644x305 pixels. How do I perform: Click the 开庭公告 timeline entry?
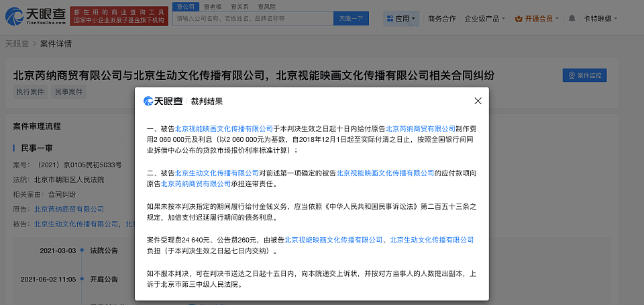(104, 279)
